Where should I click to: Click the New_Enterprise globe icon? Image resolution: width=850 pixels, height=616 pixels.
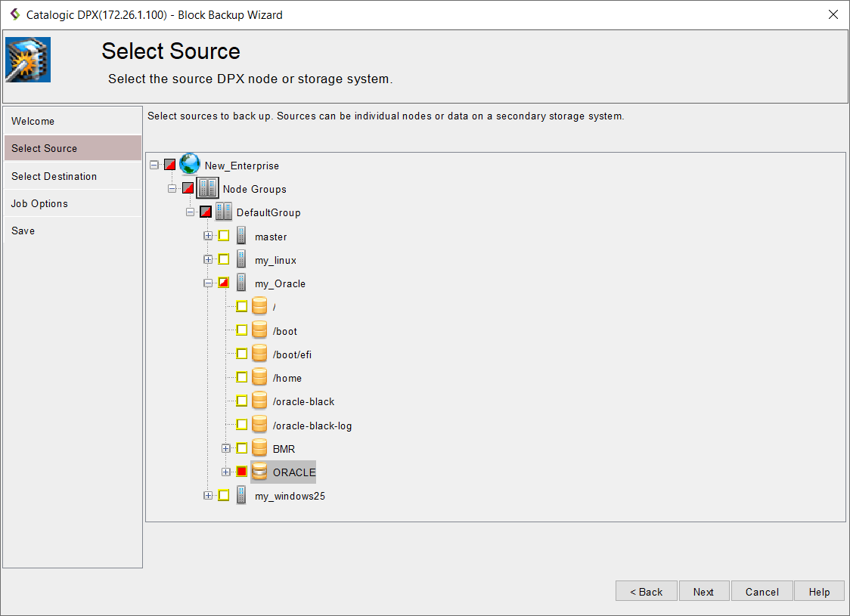[190, 165]
